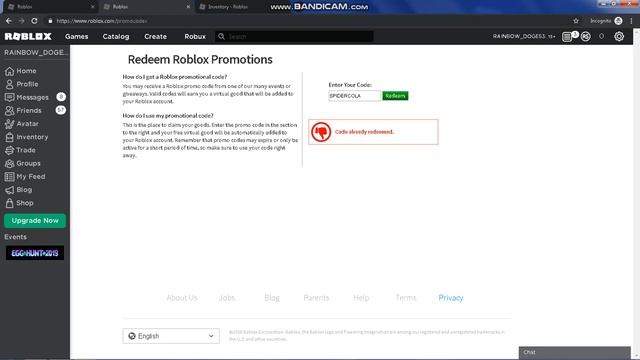
Task: Open the footer Blog link
Action: click(x=272, y=298)
